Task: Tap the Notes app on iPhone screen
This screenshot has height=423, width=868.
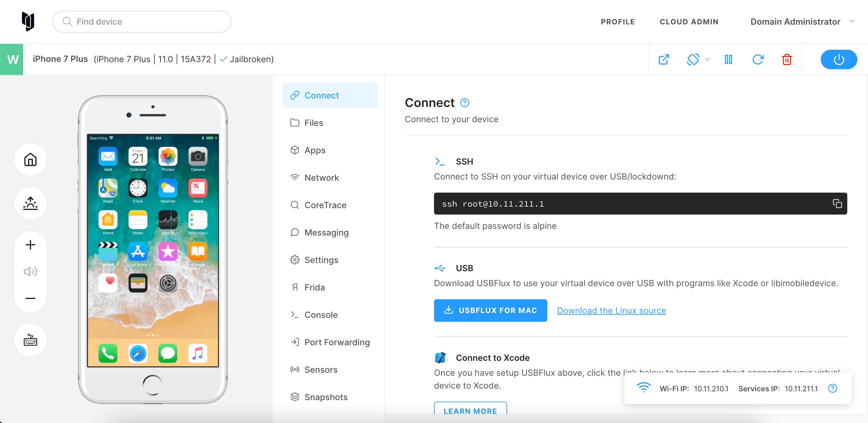Action: point(138,220)
